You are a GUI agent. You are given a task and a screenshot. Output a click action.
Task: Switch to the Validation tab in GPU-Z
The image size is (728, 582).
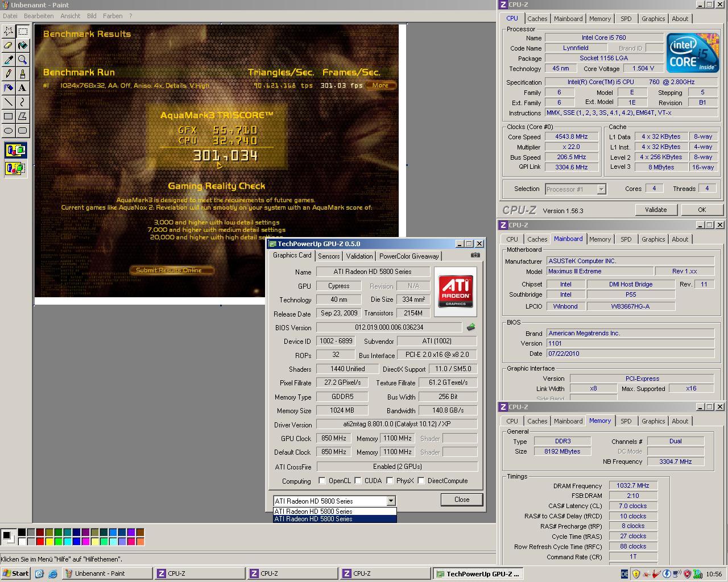coord(359,256)
